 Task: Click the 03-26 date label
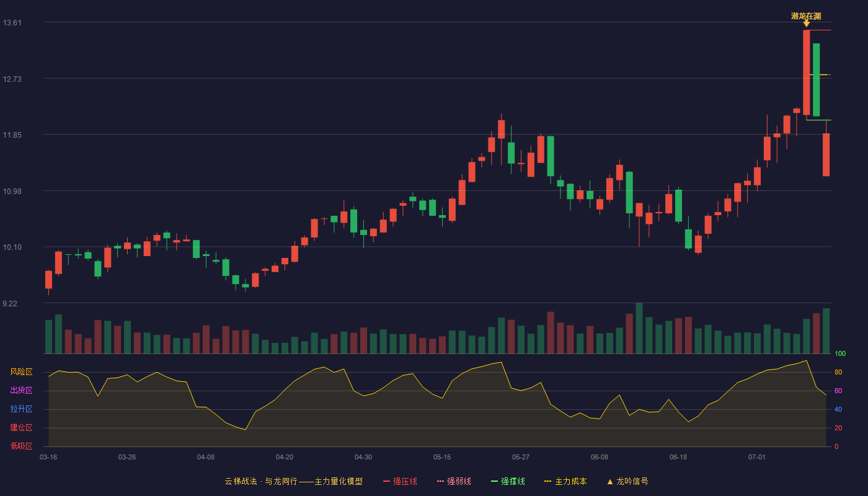point(127,457)
